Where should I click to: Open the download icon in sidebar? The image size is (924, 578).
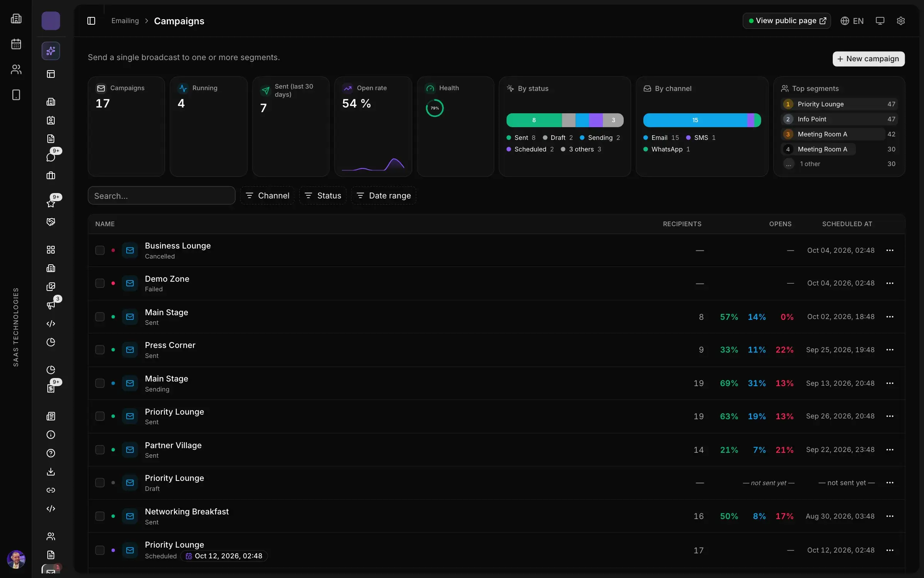coord(51,471)
